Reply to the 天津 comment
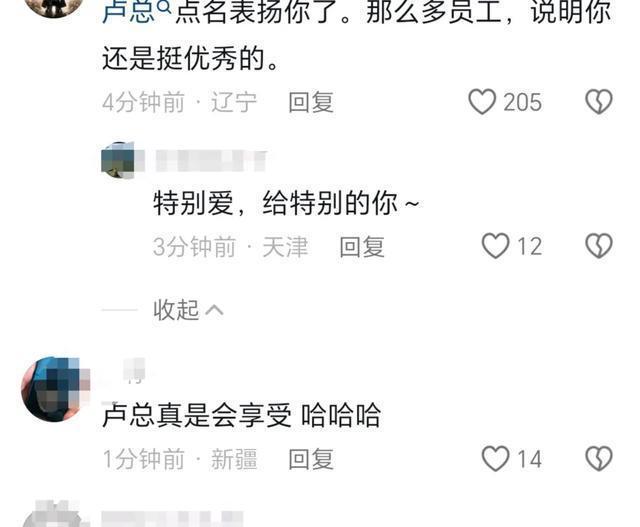 click(362, 247)
